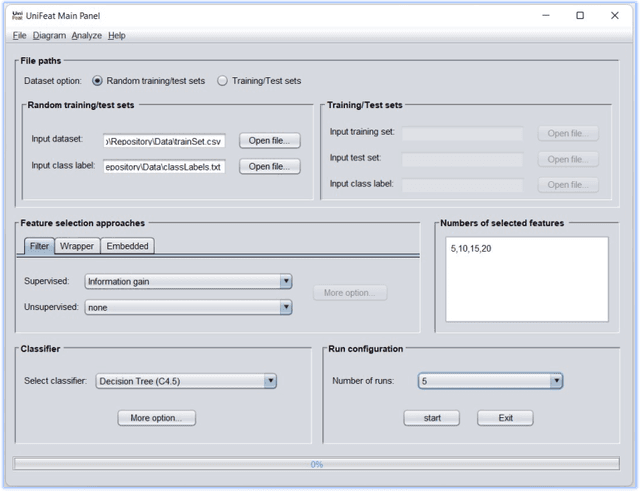
Task: Click the selected features text area
Action: point(526,280)
